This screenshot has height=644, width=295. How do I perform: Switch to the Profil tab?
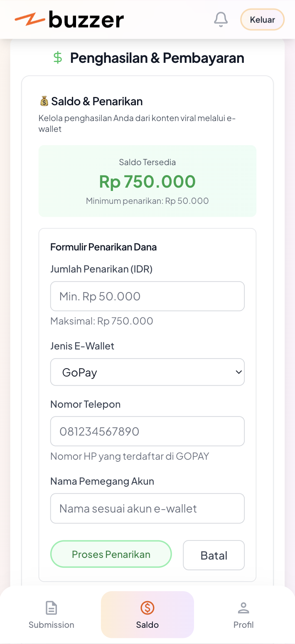[x=243, y=614]
